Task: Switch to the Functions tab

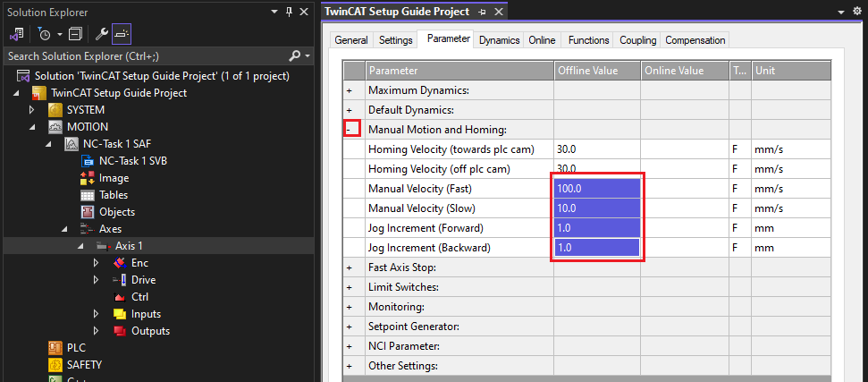Action: 588,40
